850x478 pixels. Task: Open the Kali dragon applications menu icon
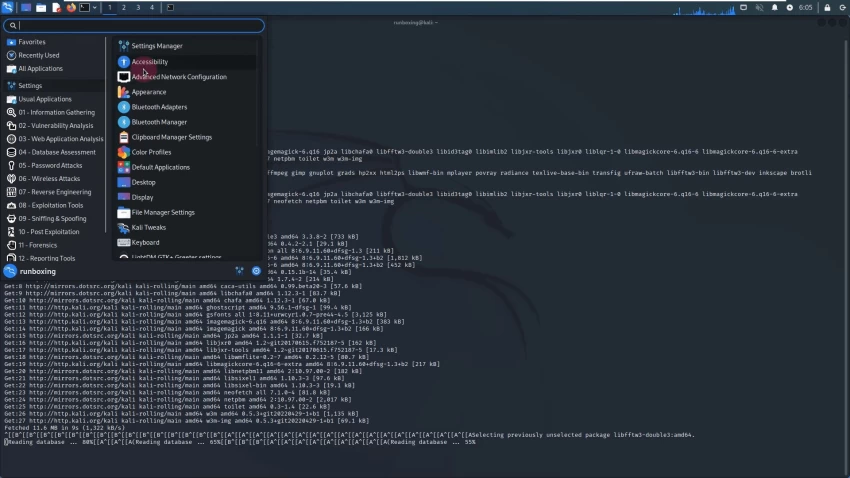(x=8, y=8)
